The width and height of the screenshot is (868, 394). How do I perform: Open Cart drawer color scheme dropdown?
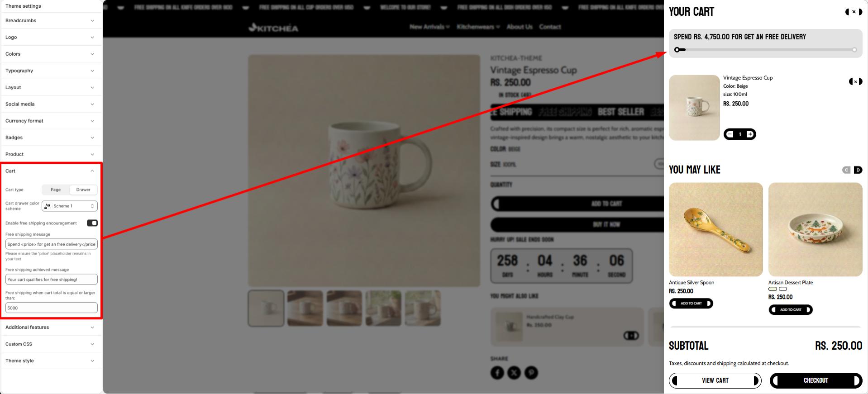70,206
